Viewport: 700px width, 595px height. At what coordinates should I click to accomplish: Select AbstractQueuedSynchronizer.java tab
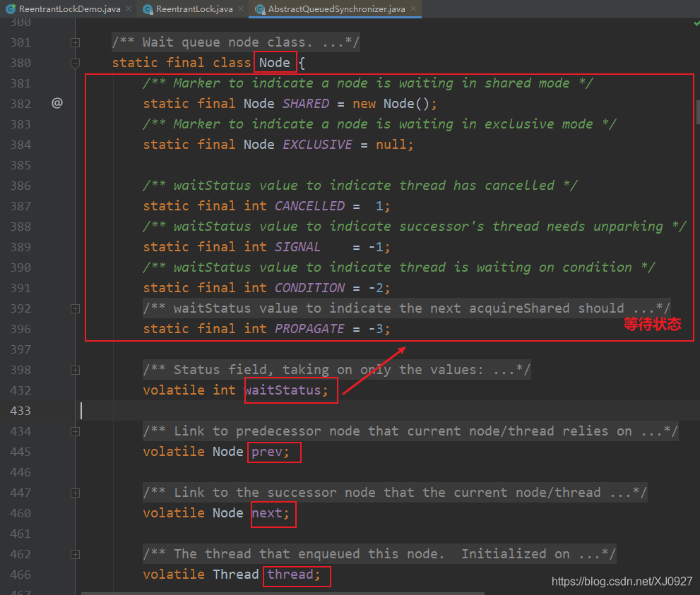(336, 9)
